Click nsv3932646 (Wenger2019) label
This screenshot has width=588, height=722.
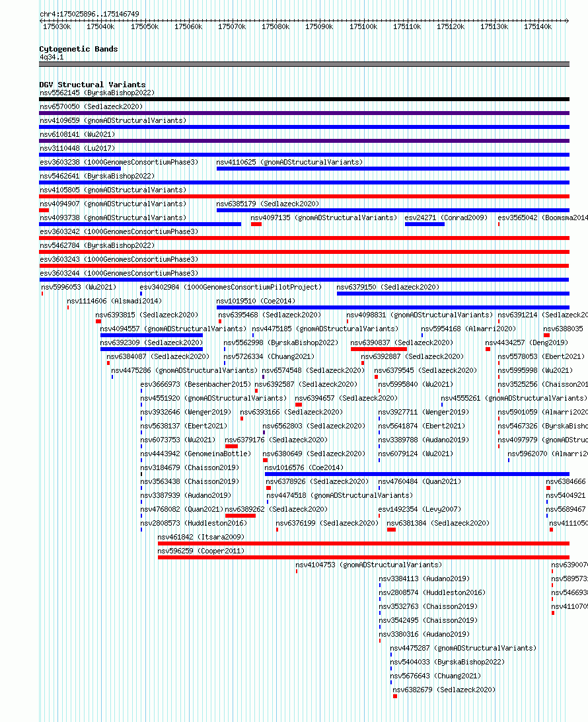point(186,412)
